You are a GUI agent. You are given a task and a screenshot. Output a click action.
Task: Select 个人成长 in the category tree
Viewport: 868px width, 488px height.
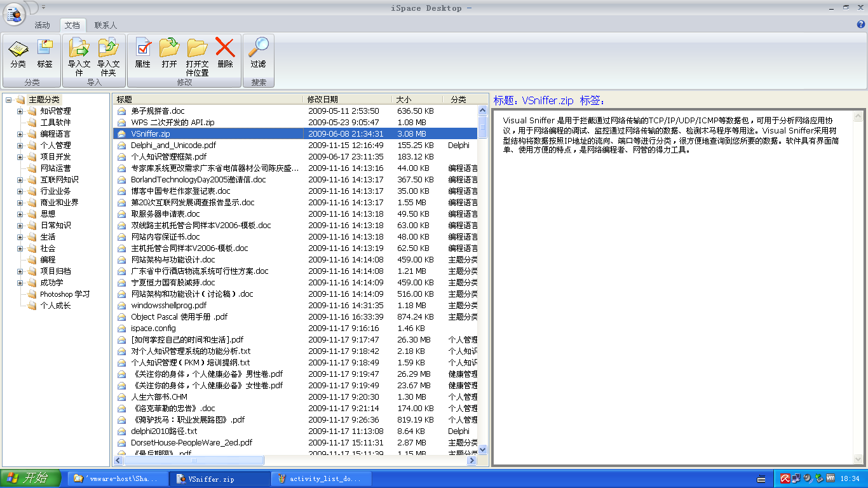pos(55,306)
